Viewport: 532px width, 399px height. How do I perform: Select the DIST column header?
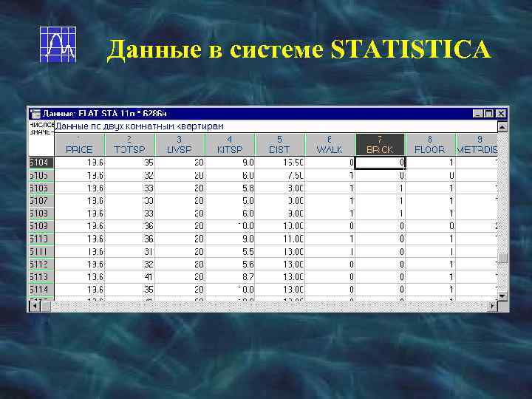coord(280,145)
